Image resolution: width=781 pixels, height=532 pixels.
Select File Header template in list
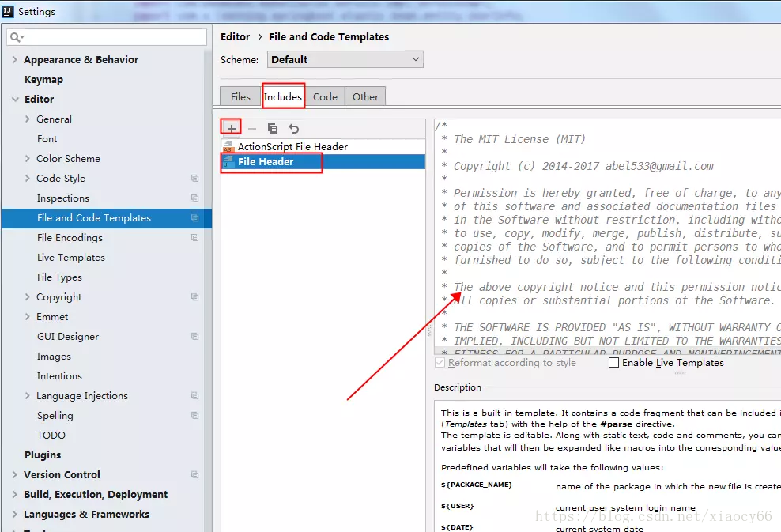pyautogui.click(x=323, y=161)
